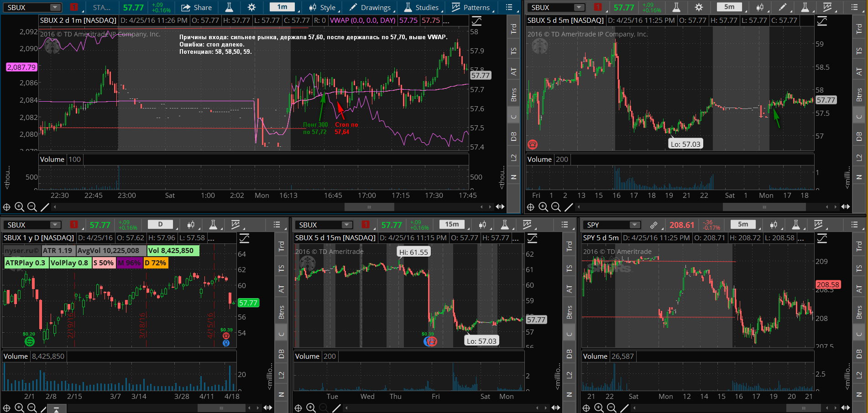Expand the symbol dropdown arrow in SBUX 1m toolbar

55,7
